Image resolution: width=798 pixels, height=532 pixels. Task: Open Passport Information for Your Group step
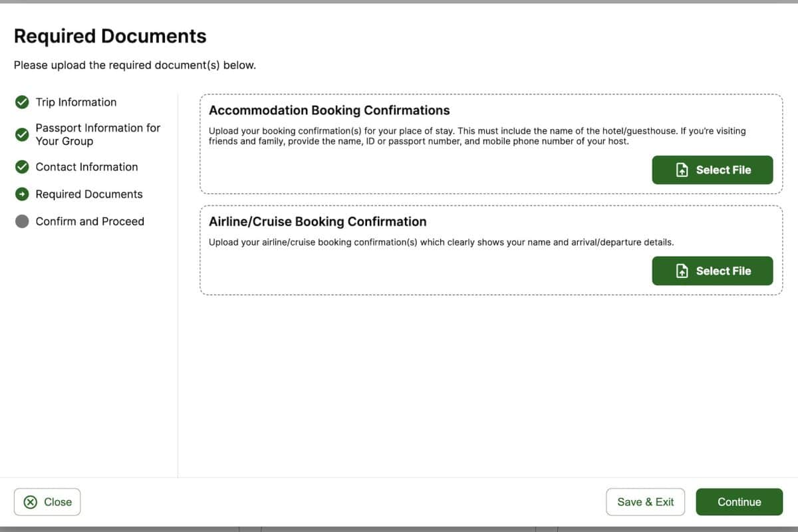point(98,134)
